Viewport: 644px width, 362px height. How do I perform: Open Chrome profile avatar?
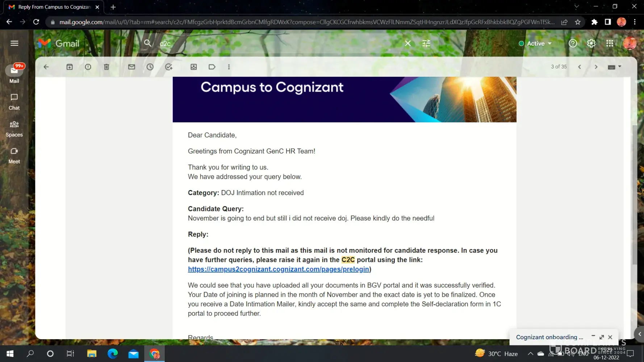(622, 22)
